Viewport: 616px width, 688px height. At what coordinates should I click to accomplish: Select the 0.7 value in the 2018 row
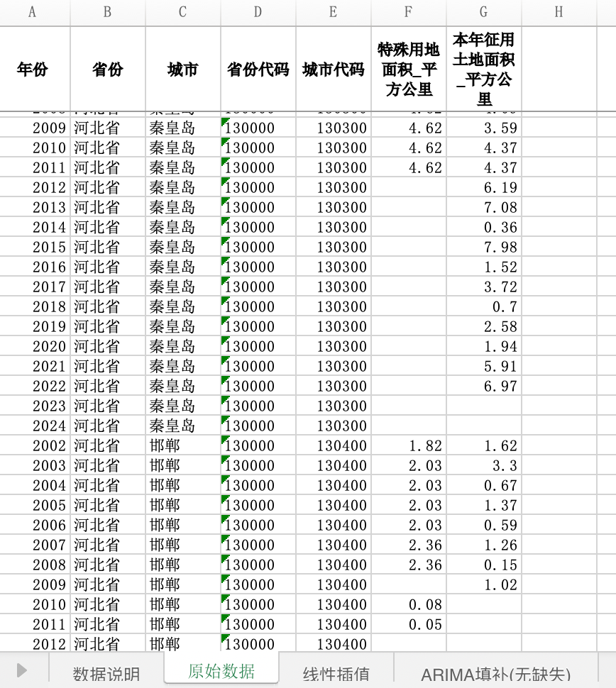pos(484,306)
